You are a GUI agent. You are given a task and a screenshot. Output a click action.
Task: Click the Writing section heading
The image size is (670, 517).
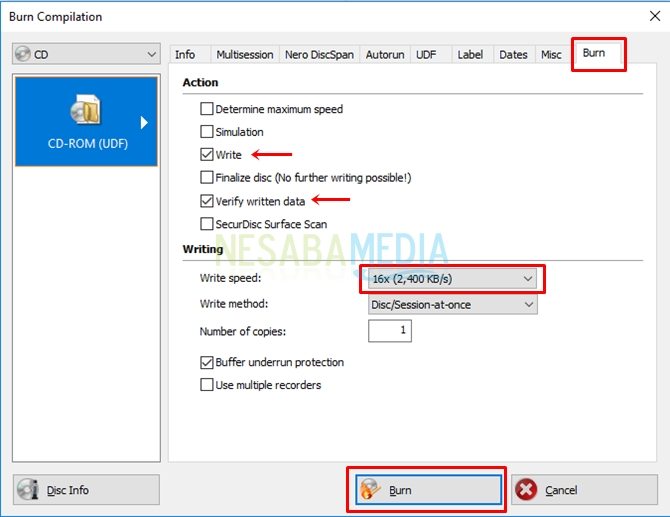coord(203,249)
